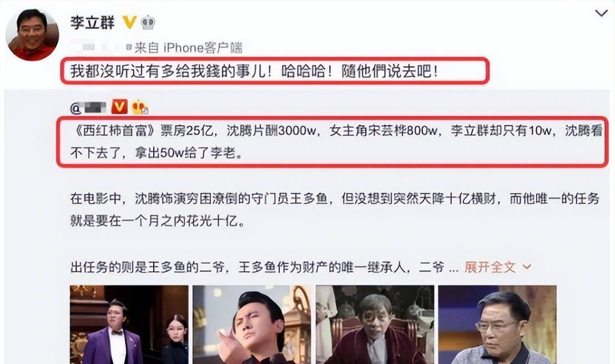The image size is (615, 364).
Task: Click the small arrow after 展开全文
Action: coord(527,267)
